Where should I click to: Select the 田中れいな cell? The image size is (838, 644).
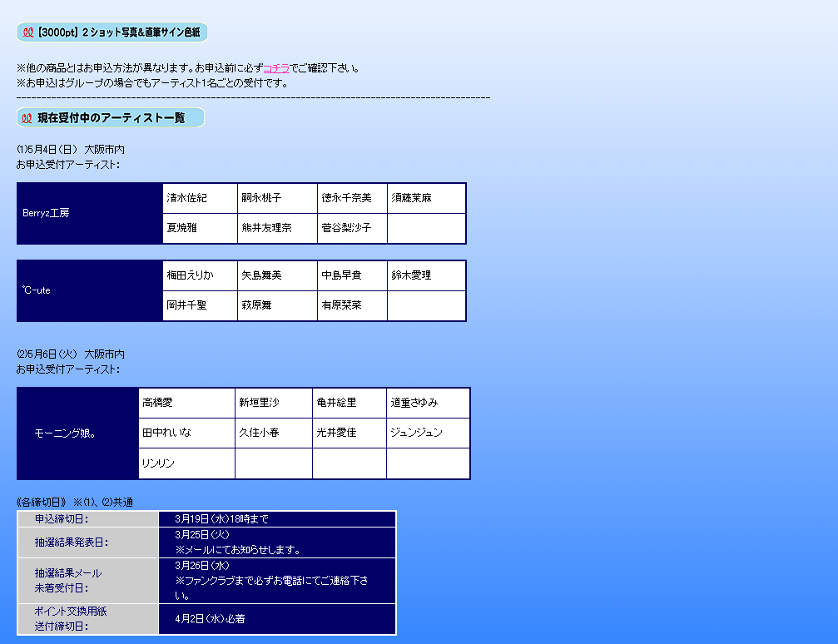pos(186,433)
